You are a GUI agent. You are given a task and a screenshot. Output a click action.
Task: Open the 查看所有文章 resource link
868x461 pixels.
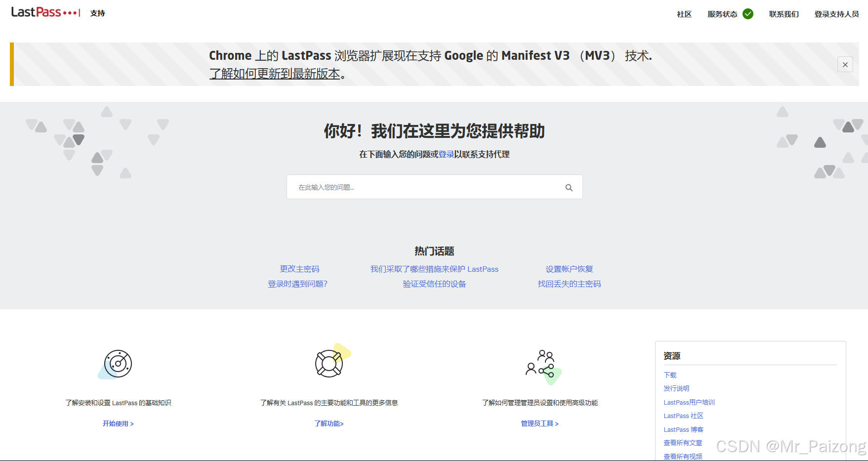683,443
